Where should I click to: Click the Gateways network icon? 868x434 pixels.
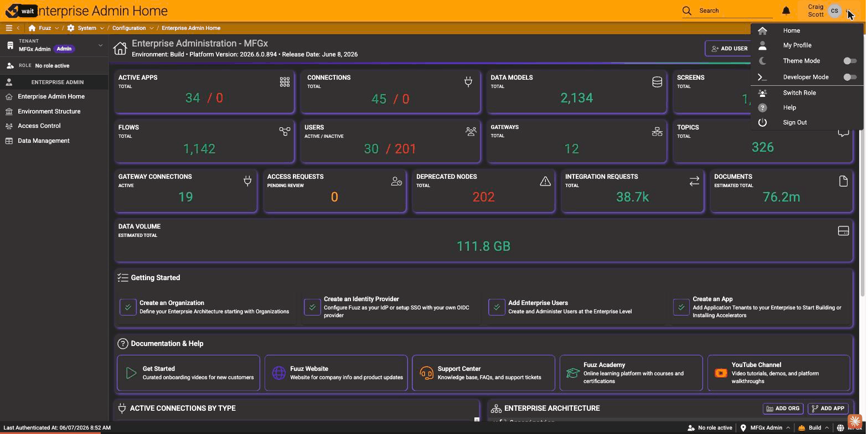click(657, 131)
